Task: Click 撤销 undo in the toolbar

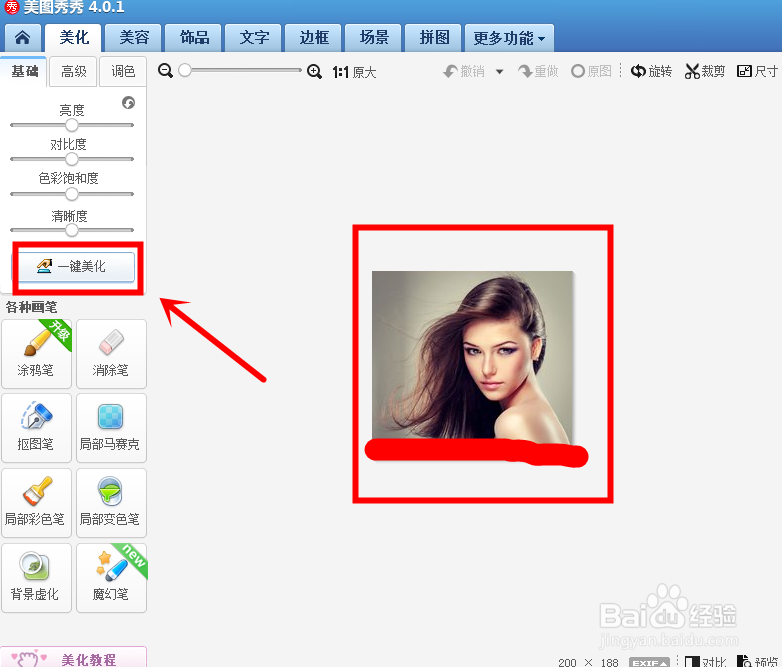Action: (x=464, y=71)
